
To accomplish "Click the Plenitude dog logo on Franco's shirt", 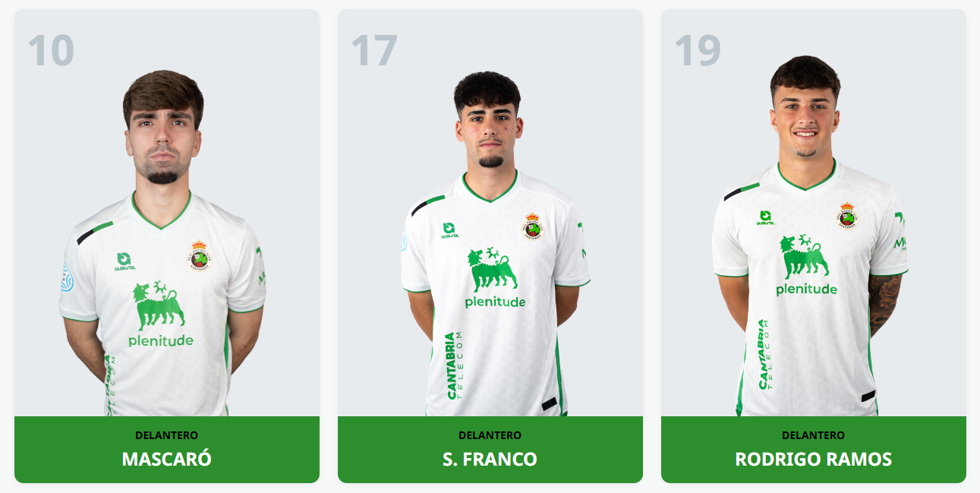I will pos(493,269).
